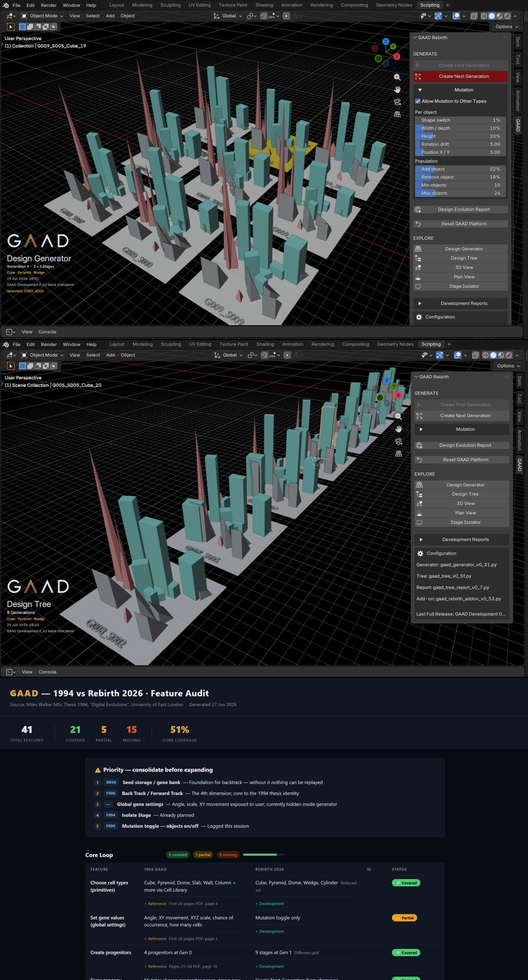This screenshot has width=528, height=980.
Task: Add a workspace with plus icon in Design Tree window
Action: pos(449,344)
